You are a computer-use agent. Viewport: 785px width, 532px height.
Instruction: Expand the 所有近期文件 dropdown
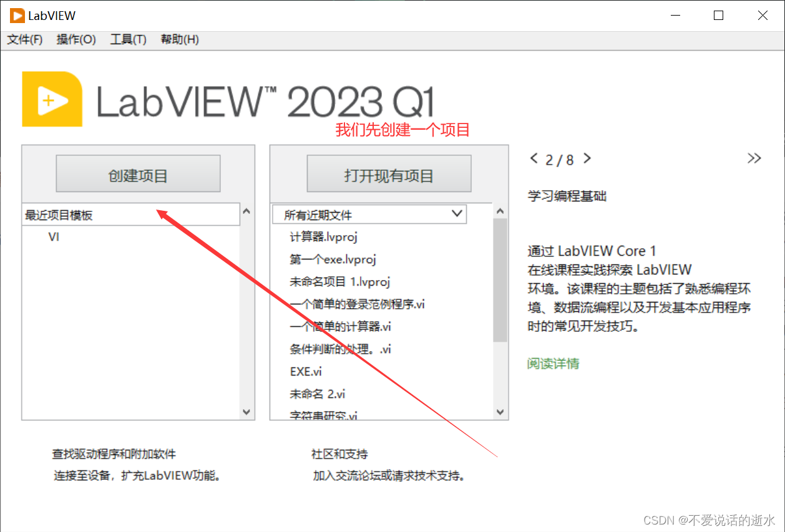tap(369, 215)
